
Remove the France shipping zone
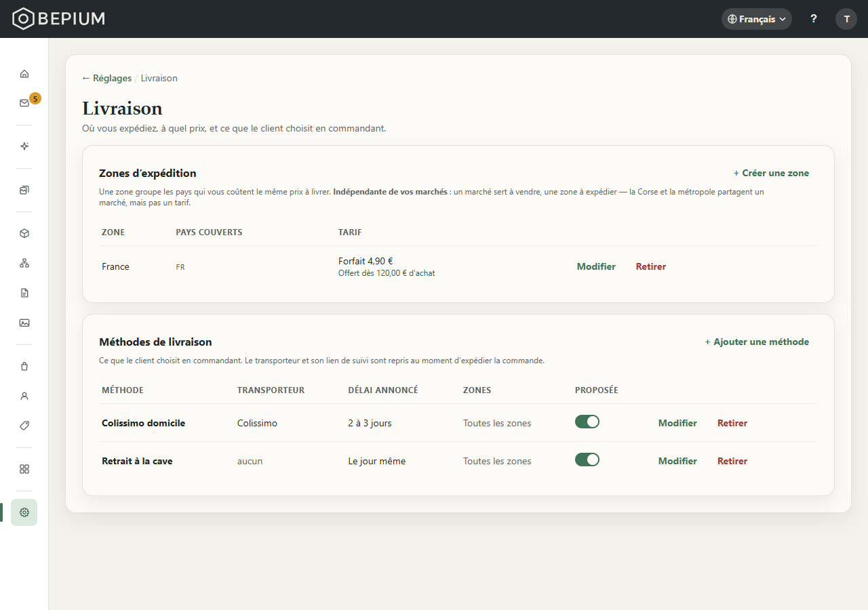click(651, 266)
